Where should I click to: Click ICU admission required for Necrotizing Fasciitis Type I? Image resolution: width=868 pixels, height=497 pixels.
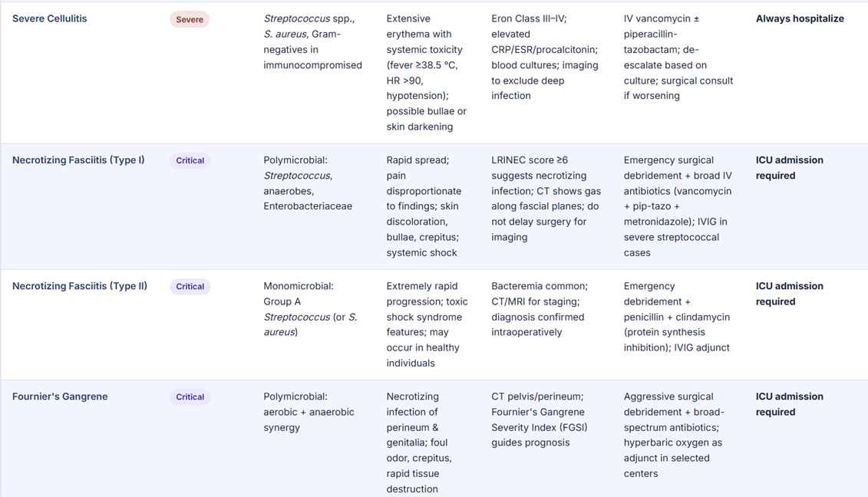(789, 168)
